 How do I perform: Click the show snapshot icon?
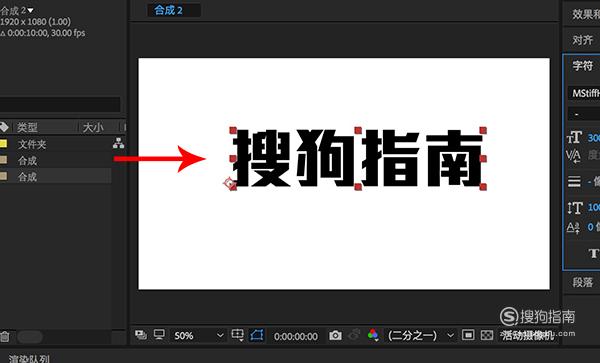355,335
